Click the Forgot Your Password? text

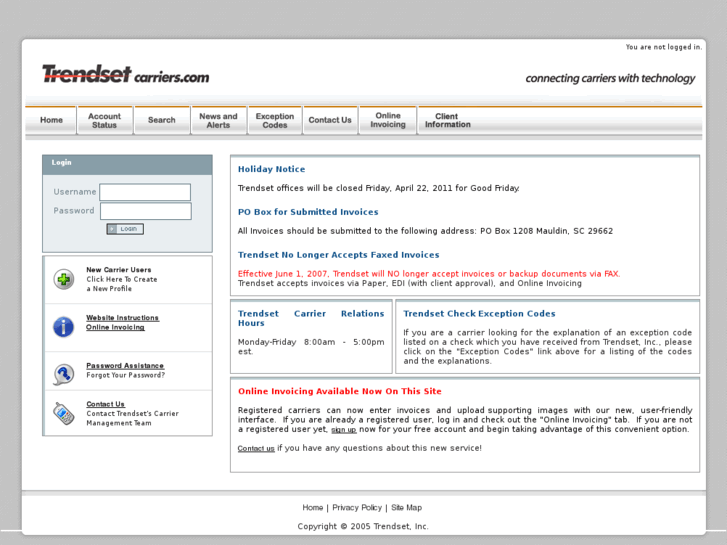pos(126,375)
